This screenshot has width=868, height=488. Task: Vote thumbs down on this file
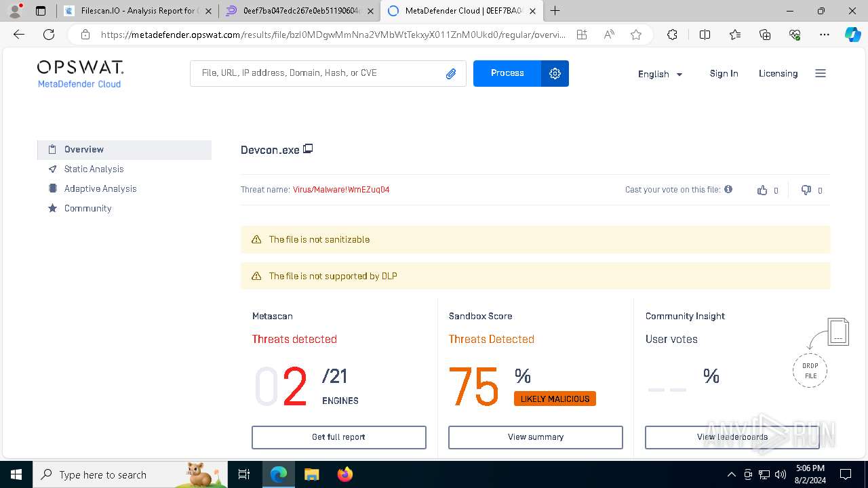[806, 190]
